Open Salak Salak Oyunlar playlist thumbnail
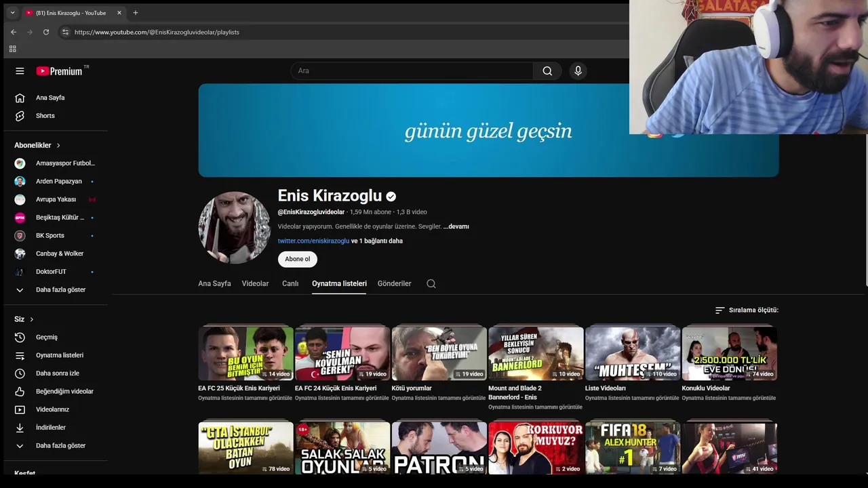 342,447
